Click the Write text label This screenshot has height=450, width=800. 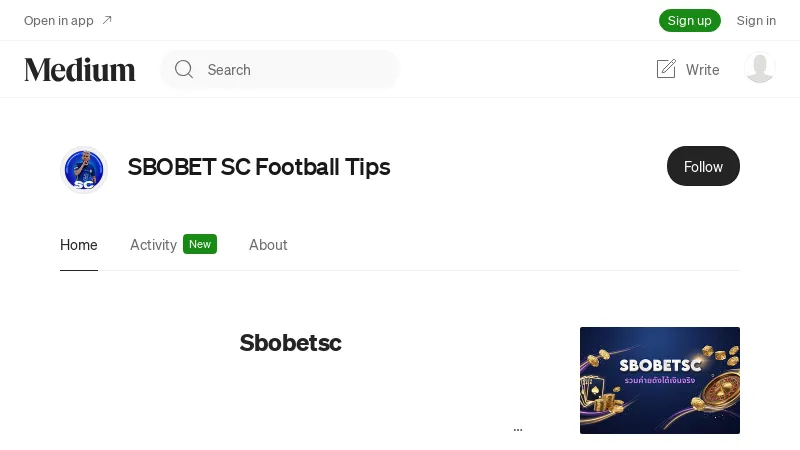coord(703,70)
